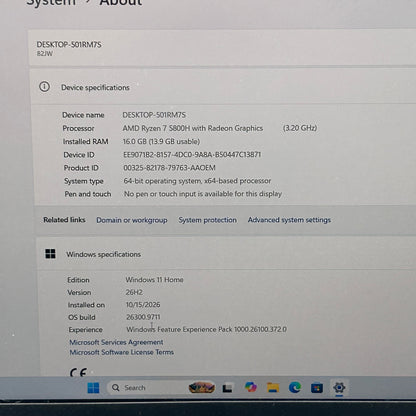The image size is (416, 416).
Task: Click the System type label
Action: (84, 181)
